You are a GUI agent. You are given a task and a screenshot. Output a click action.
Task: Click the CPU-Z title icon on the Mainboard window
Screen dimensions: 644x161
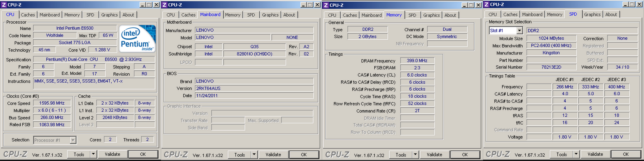(165, 5)
